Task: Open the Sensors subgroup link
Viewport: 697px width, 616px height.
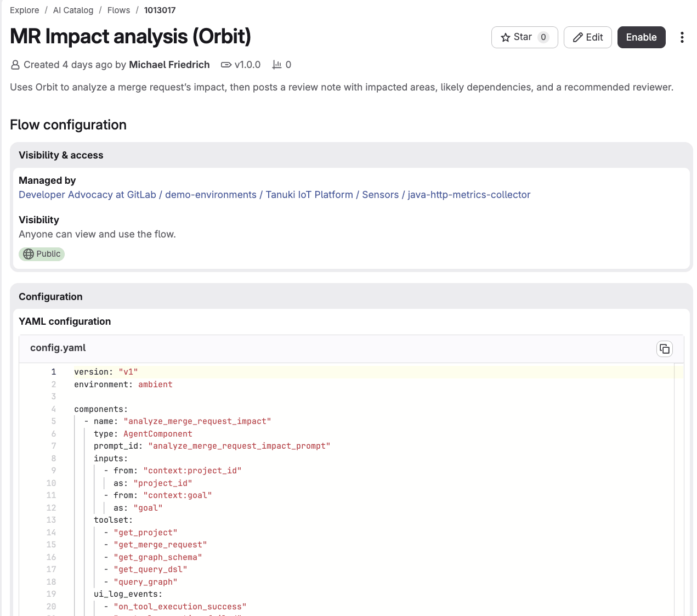Action: [381, 195]
